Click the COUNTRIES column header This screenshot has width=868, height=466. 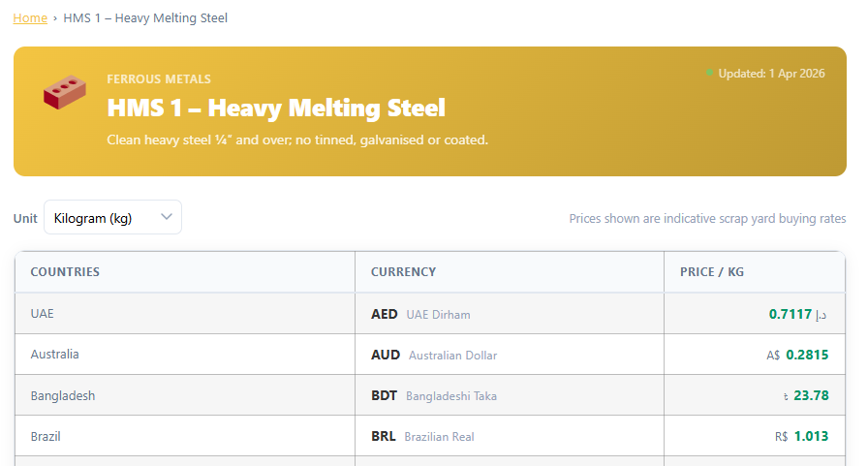pyautogui.click(x=65, y=272)
